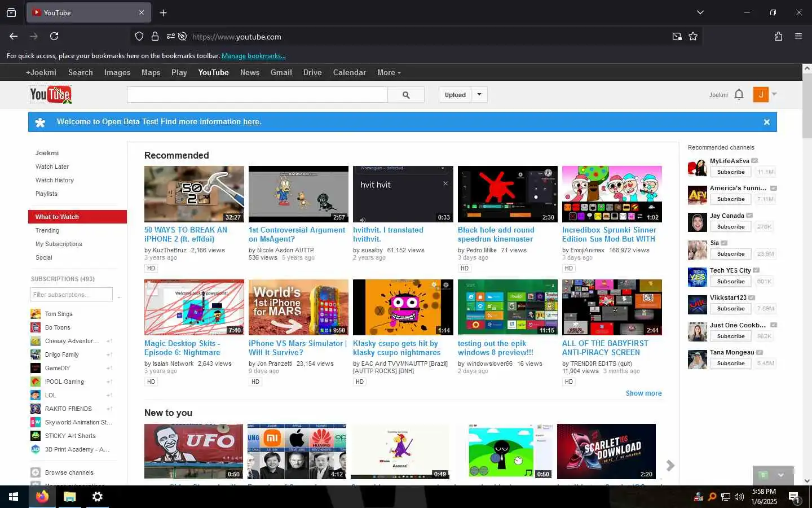
Task: Subscribe to MyLifeAsEva
Action: click(731, 172)
